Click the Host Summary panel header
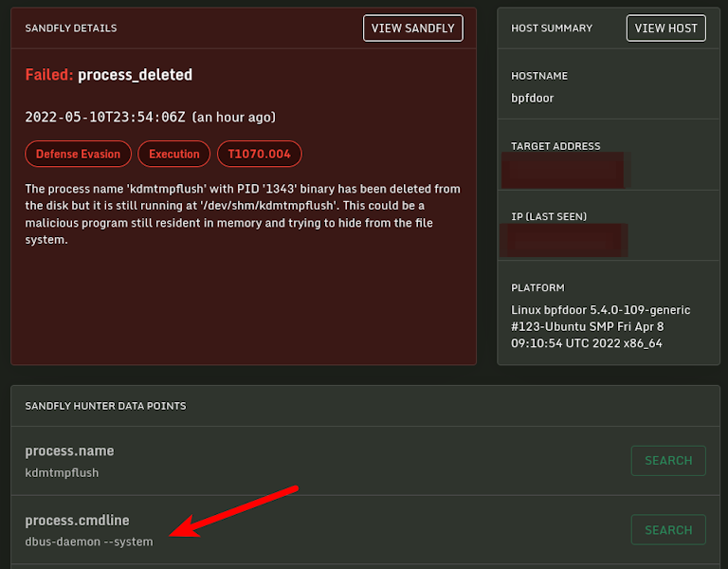The image size is (728, 569). [x=552, y=28]
